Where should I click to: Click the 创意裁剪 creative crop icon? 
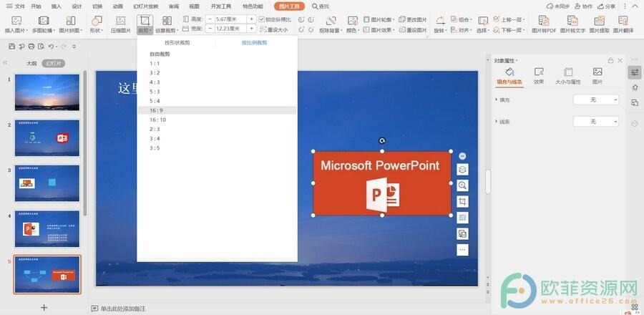pyautogui.click(x=167, y=21)
